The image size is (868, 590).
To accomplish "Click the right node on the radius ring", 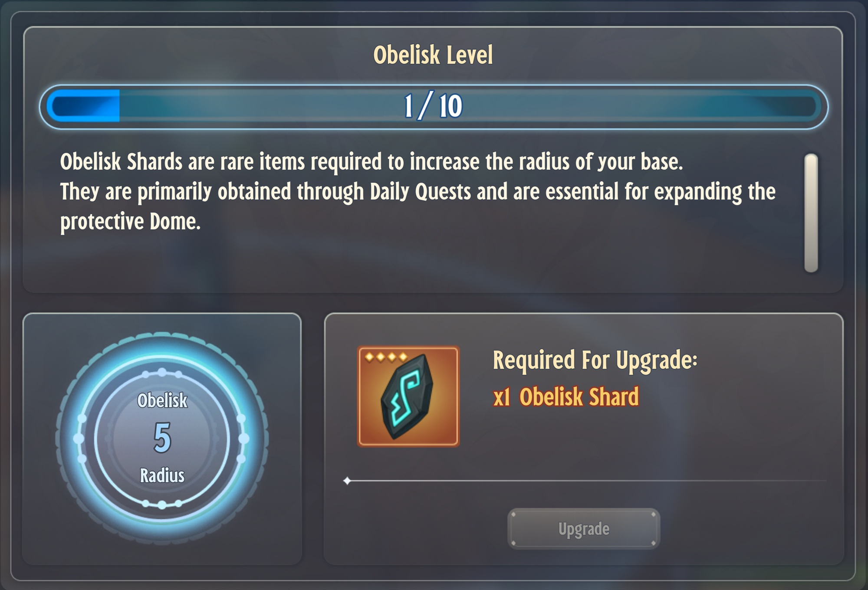I will tap(244, 438).
